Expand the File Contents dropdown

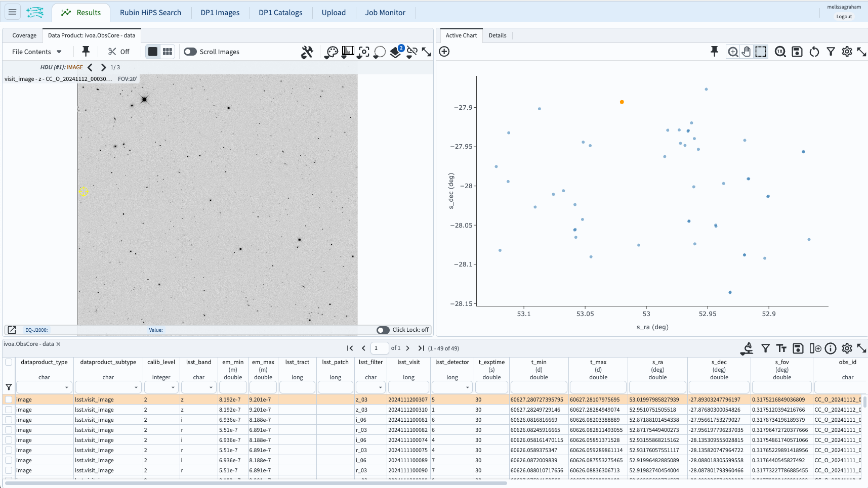pyautogui.click(x=37, y=52)
